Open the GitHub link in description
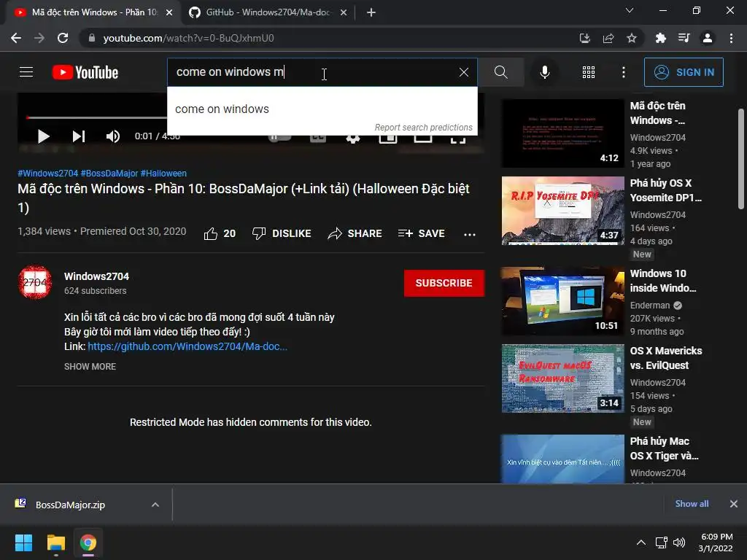This screenshot has height=560, width=747. (187, 346)
